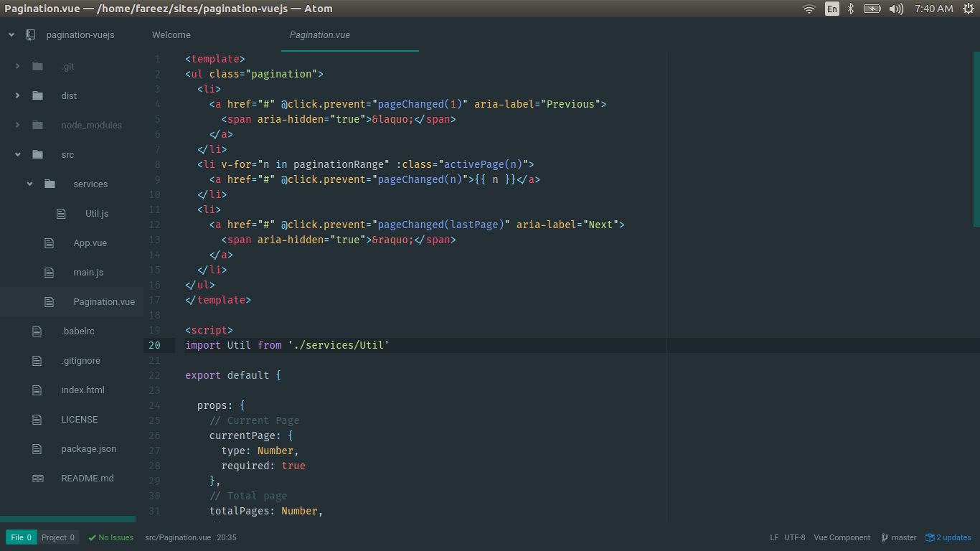Click the README.md book icon
The width and height of the screenshot is (980, 551).
click(x=38, y=478)
